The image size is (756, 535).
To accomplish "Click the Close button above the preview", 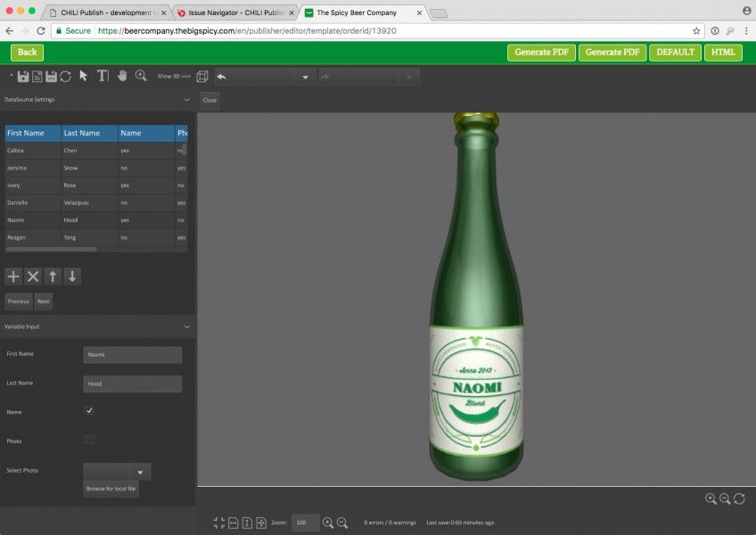I will [x=210, y=101].
